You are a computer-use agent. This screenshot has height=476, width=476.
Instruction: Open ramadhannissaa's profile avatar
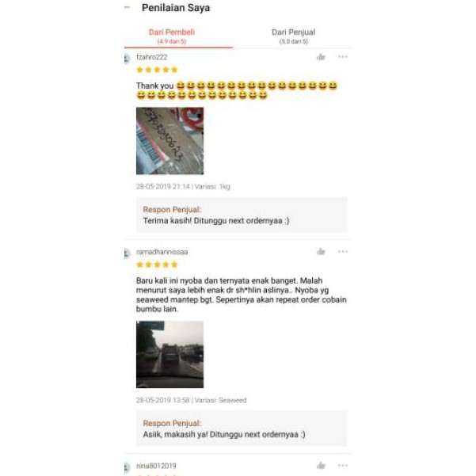coord(128,253)
